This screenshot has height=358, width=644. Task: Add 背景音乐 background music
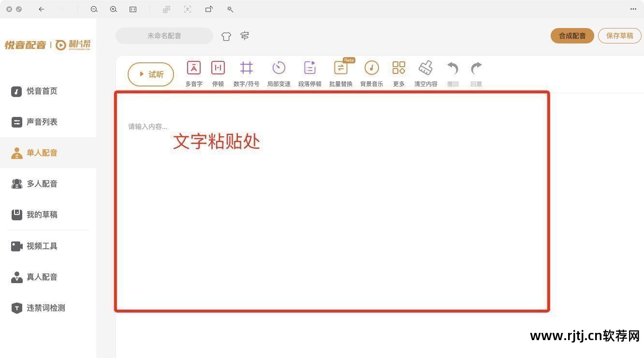[372, 73]
